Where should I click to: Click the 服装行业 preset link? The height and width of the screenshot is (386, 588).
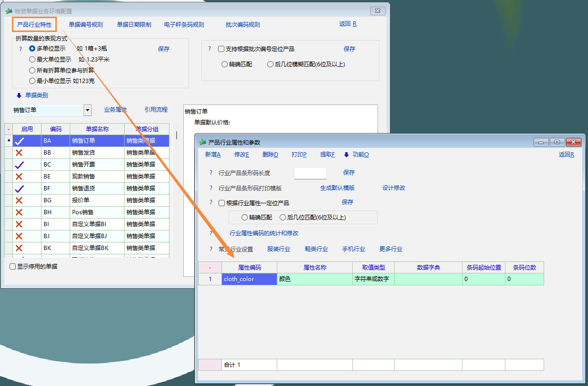[278, 249]
